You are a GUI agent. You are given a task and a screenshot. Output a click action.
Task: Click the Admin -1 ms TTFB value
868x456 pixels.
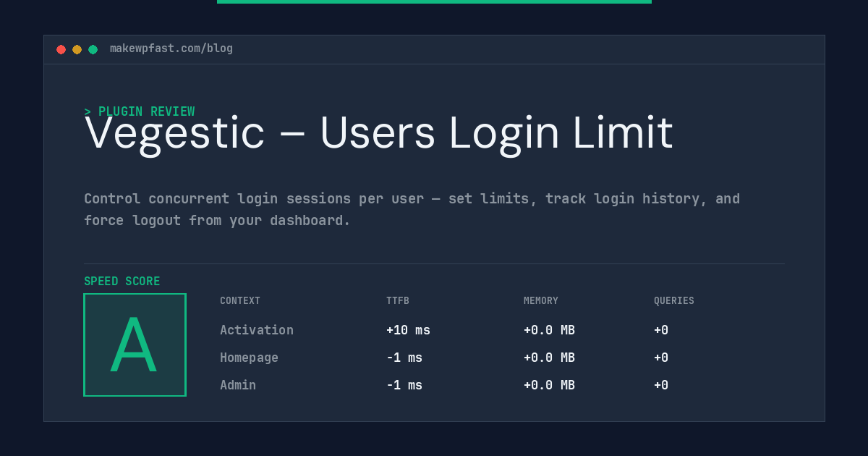click(x=404, y=385)
